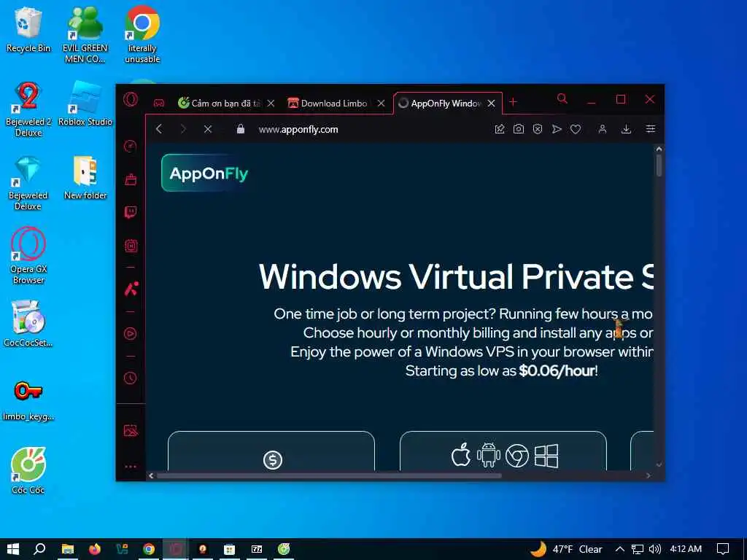
Task: Click the platforms card with Apple and Android icons
Action: pyautogui.click(x=503, y=451)
